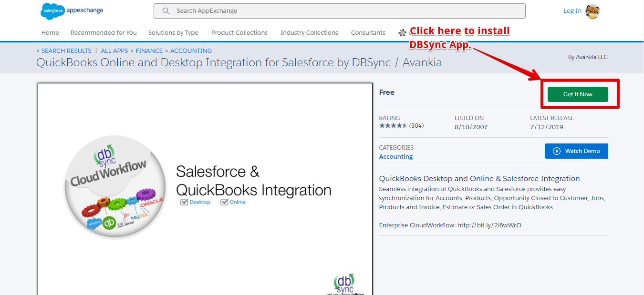The height and width of the screenshot is (295, 644).
Task: Click the Get It Now button
Action: pyautogui.click(x=578, y=94)
